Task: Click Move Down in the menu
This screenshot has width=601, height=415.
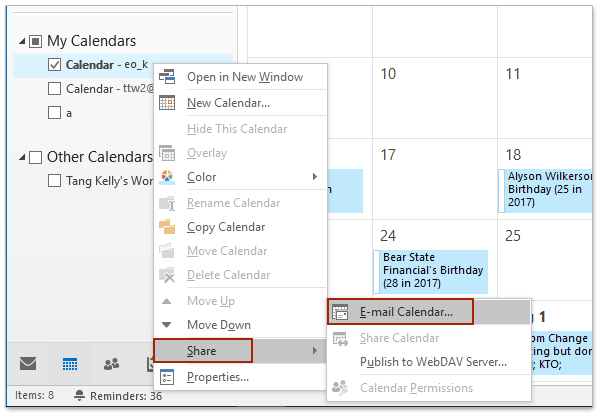Action: [218, 325]
